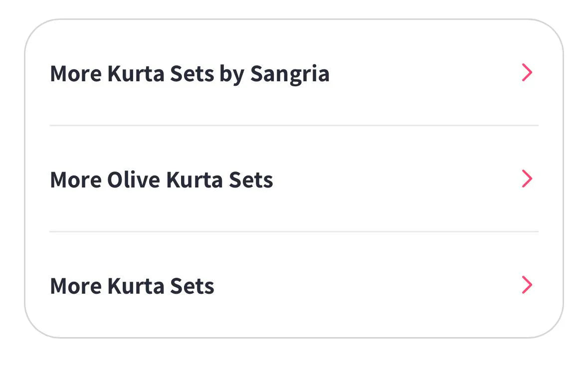Choose the first menu entry about Sangria
The image size is (588, 369).
pos(190,74)
